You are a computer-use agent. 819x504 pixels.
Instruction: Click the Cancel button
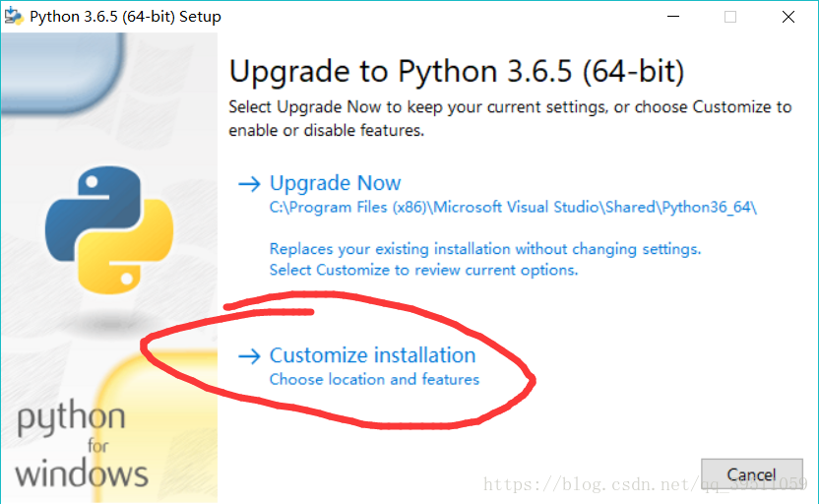pyautogui.click(x=752, y=474)
